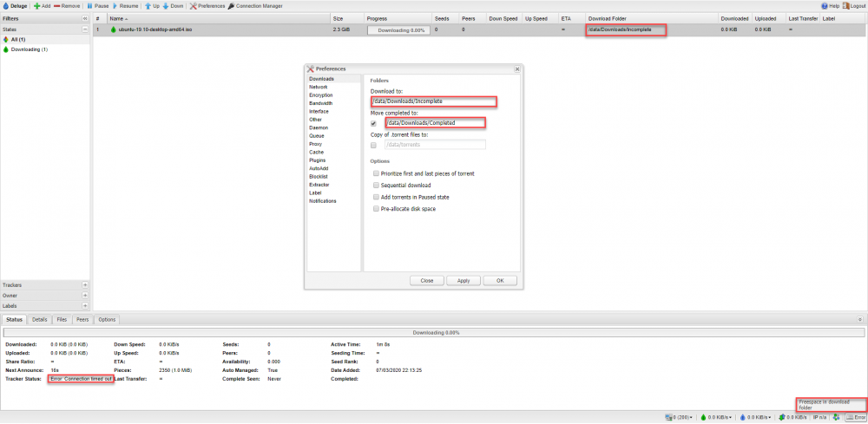Select Interface category in Preferences
This screenshot has height=424, width=868.
coord(334,111)
